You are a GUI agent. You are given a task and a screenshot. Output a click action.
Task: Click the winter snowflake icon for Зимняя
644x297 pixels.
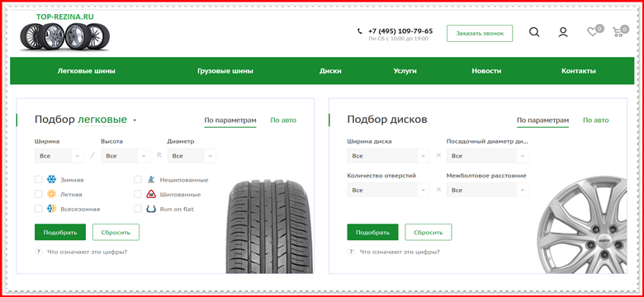pos(51,180)
